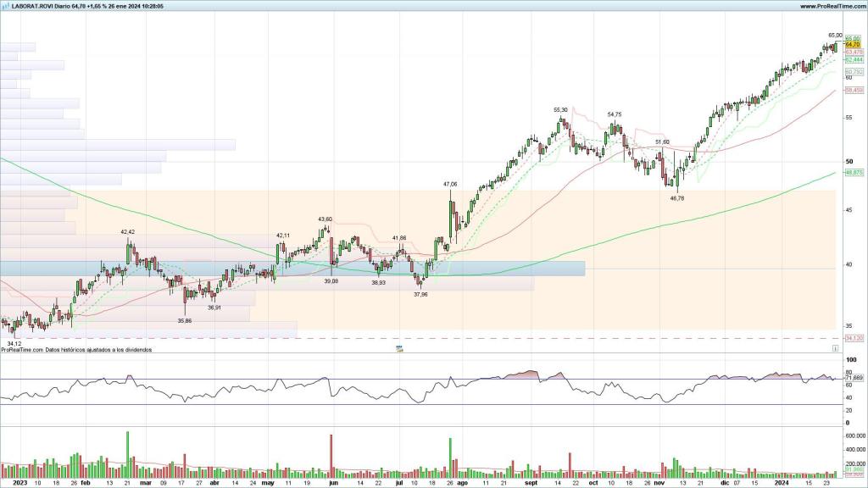
Task: Click the info icon at price panel corner
Action: pos(836,347)
